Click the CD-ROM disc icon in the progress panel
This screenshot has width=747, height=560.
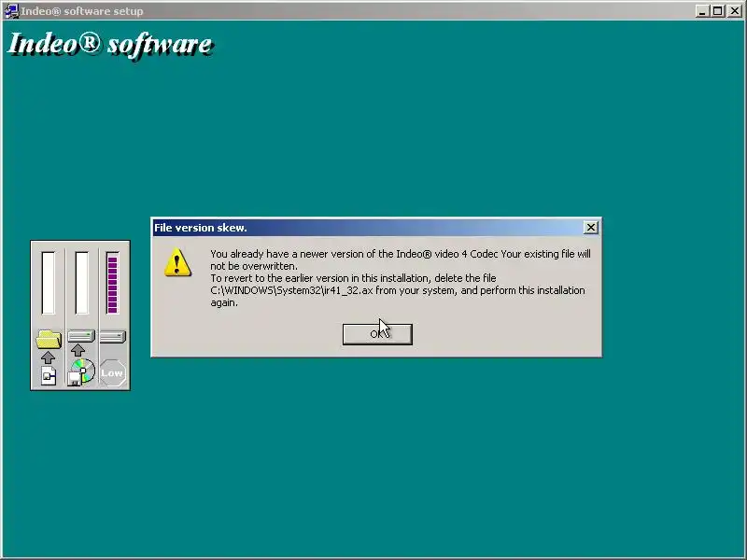point(81,371)
